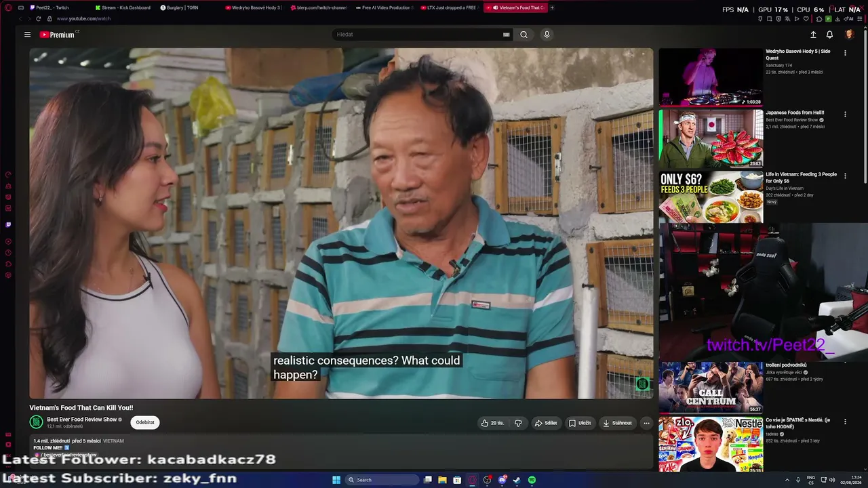The width and height of the screenshot is (868, 488).
Task: Go to the YouTube Premium home logo
Action: (58, 35)
